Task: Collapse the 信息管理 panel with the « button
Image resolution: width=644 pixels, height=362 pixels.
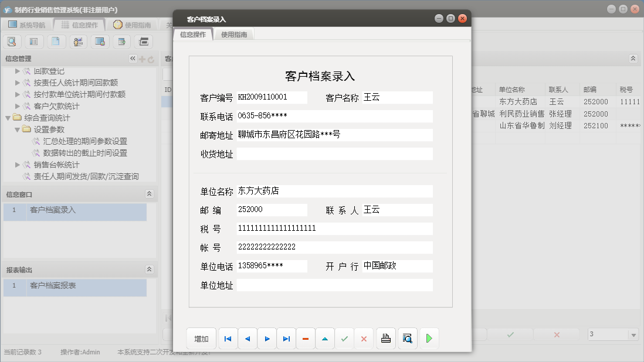Action: [x=132, y=59]
